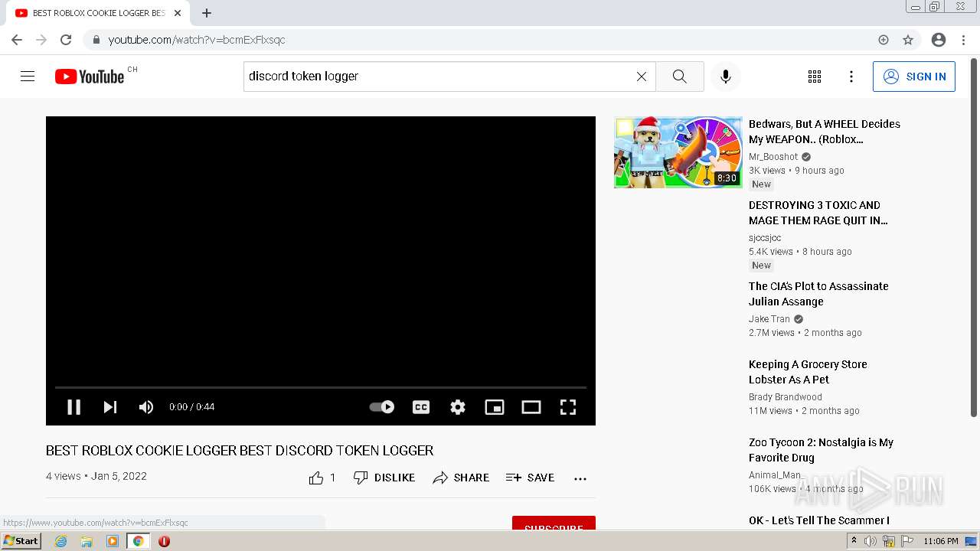Go to YouTube home via logo

pyautogui.click(x=90, y=77)
